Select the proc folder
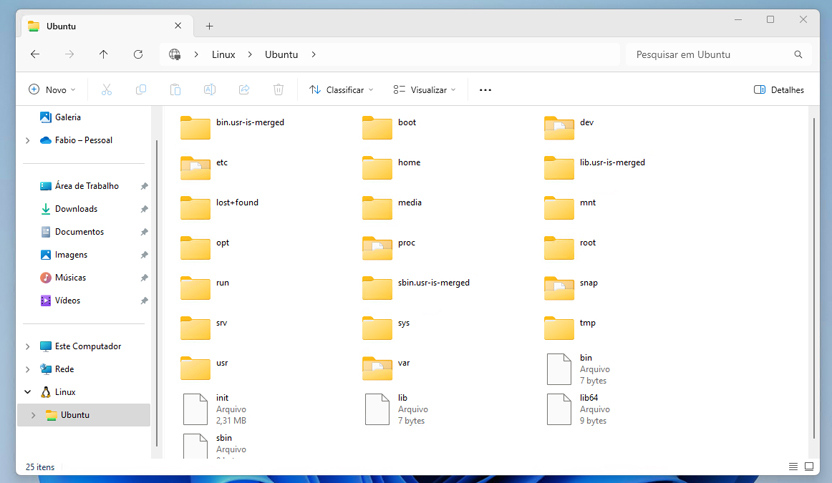Screen dimensions: 832x483 (389, 248)
